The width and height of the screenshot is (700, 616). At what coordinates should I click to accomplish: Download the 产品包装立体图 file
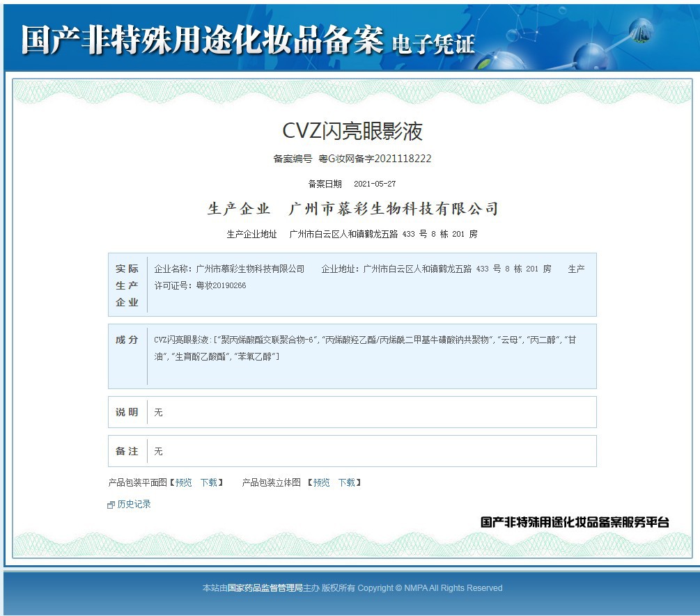click(x=346, y=482)
